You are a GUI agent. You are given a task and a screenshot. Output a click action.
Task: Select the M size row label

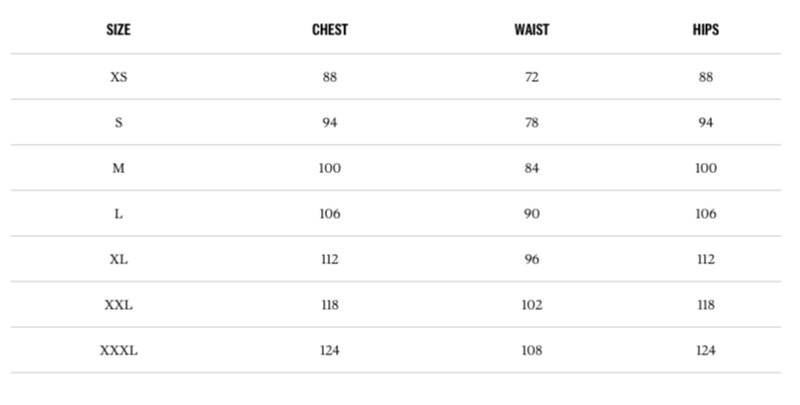point(118,168)
